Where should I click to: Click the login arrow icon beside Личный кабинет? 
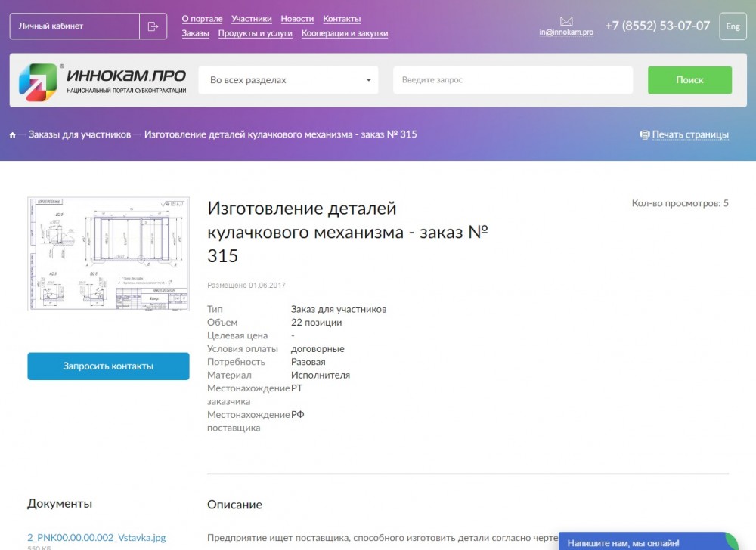click(153, 26)
